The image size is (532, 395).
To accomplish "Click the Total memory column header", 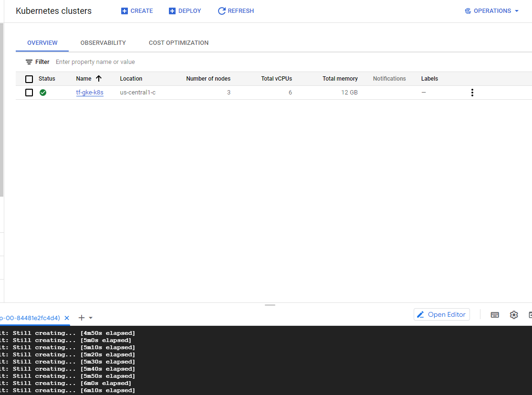I will (x=340, y=78).
